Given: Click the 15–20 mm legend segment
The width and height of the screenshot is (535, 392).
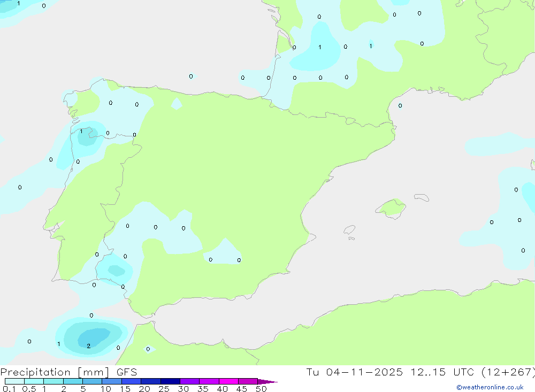Looking at the screenshot, I should 132,381.
